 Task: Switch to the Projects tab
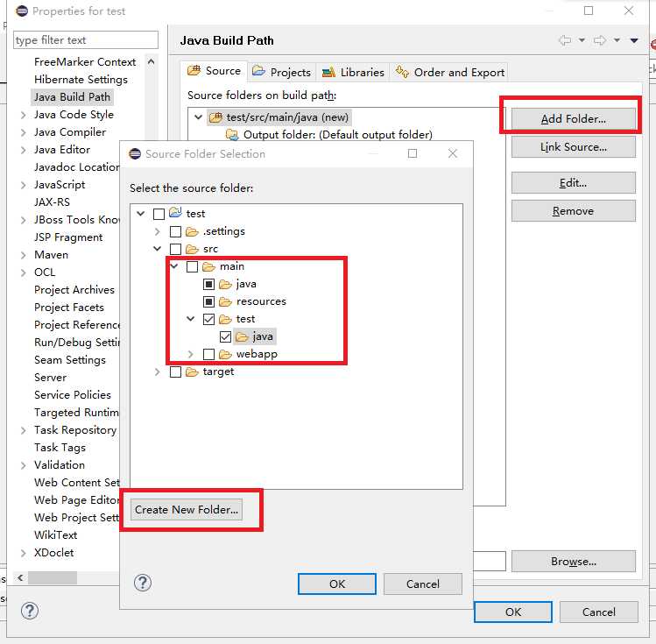click(281, 73)
